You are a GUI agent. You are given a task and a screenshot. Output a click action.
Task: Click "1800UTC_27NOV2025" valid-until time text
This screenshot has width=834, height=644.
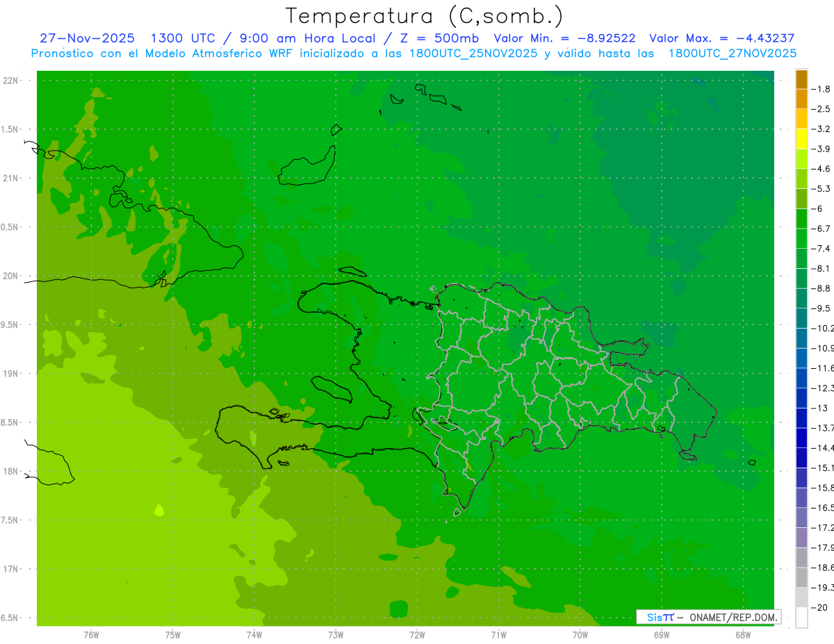733,53
